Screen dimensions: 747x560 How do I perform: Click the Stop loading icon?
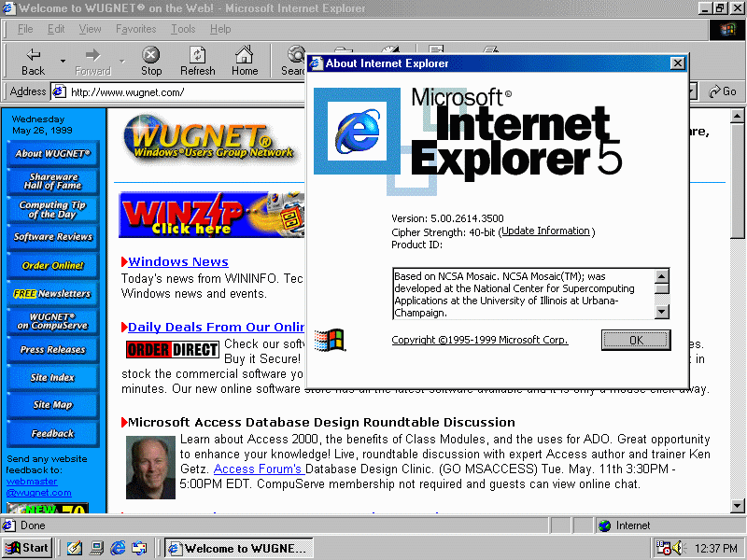click(151, 54)
